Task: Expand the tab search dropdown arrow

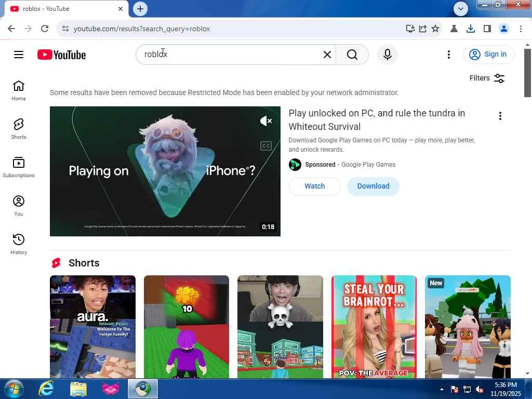Action: 461,9
